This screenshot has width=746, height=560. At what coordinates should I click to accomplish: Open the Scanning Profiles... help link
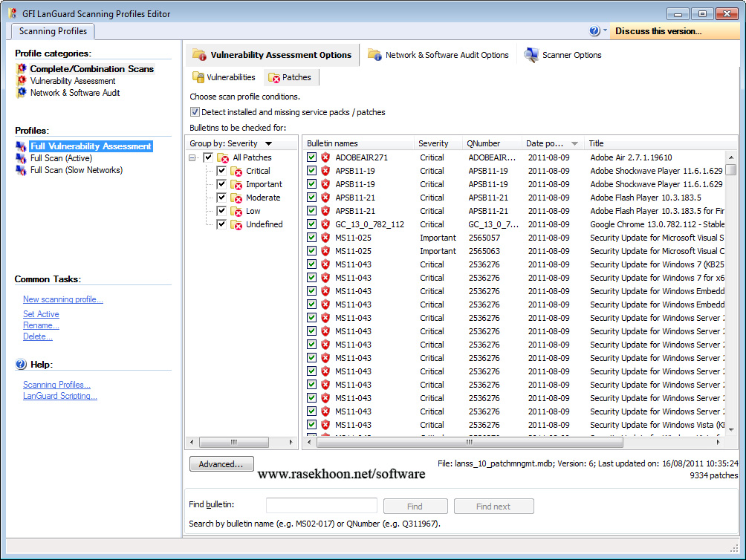point(56,385)
